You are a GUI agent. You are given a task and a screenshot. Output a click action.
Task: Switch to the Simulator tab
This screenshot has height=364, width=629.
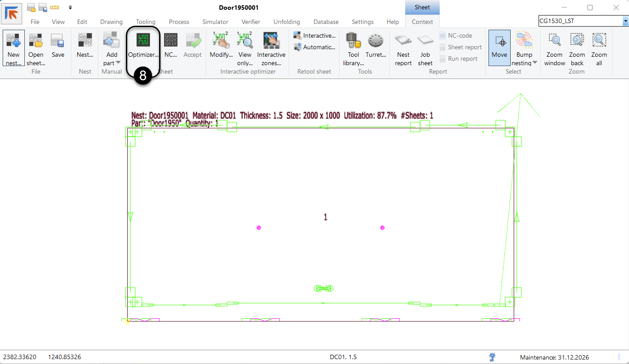tap(215, 22)
